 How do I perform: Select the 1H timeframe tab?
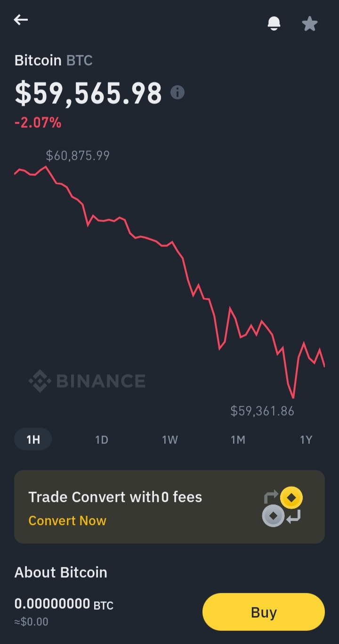pos(33,440)
